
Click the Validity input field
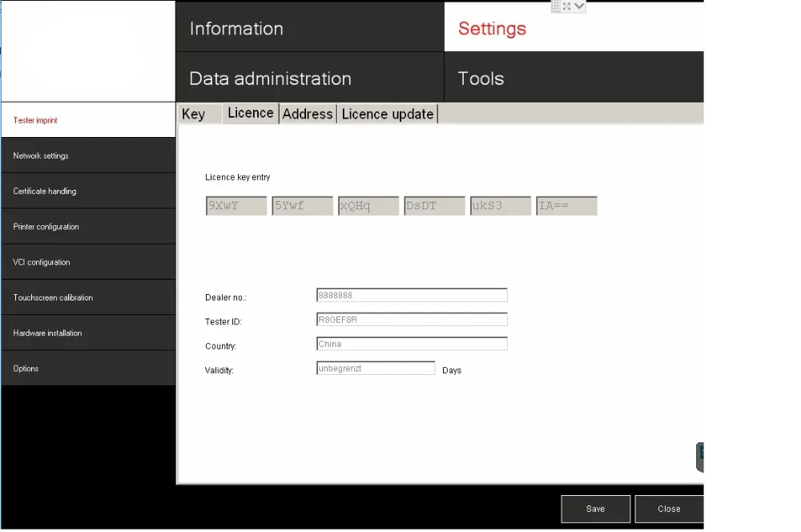point(376,369)
